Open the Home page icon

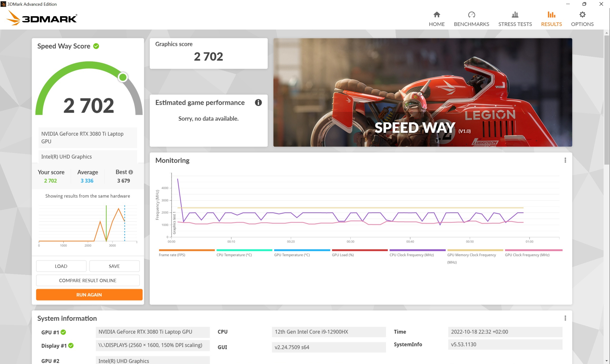pos(437,15)
